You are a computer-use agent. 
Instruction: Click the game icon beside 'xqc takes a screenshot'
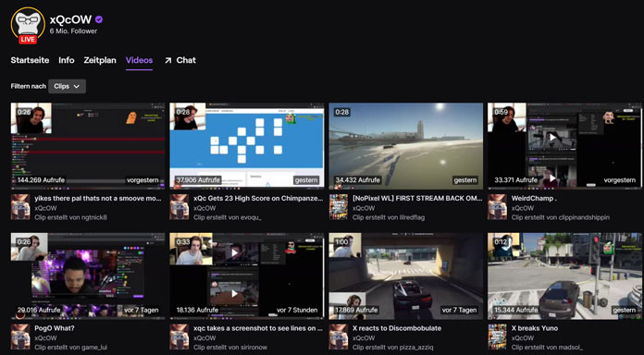(x=180, y=337)
